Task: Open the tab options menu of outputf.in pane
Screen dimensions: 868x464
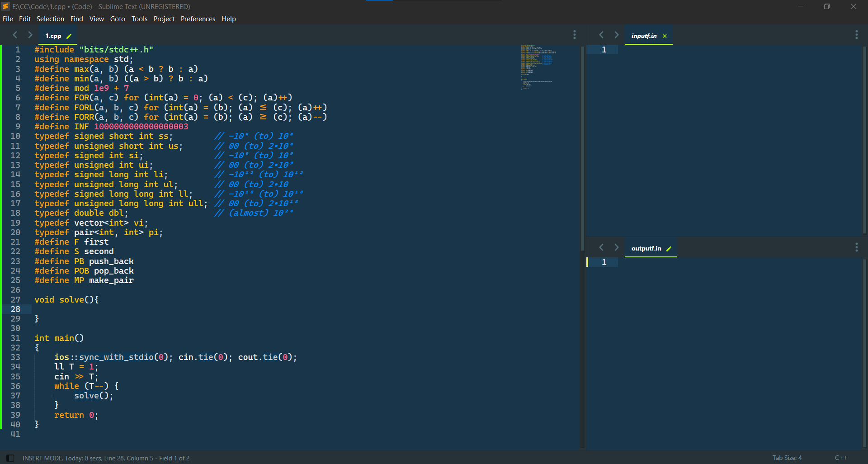Action: tap(857, 247)
